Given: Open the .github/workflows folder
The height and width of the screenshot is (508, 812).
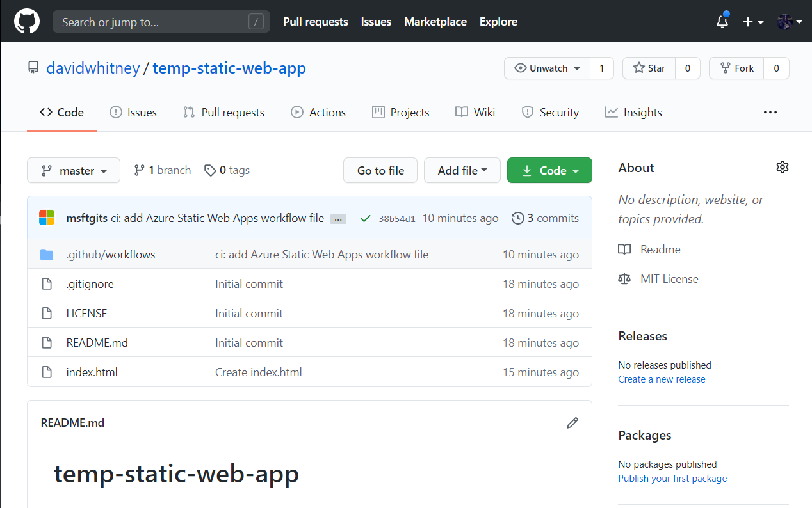Looking at the screenshot, I should [111, 255].
